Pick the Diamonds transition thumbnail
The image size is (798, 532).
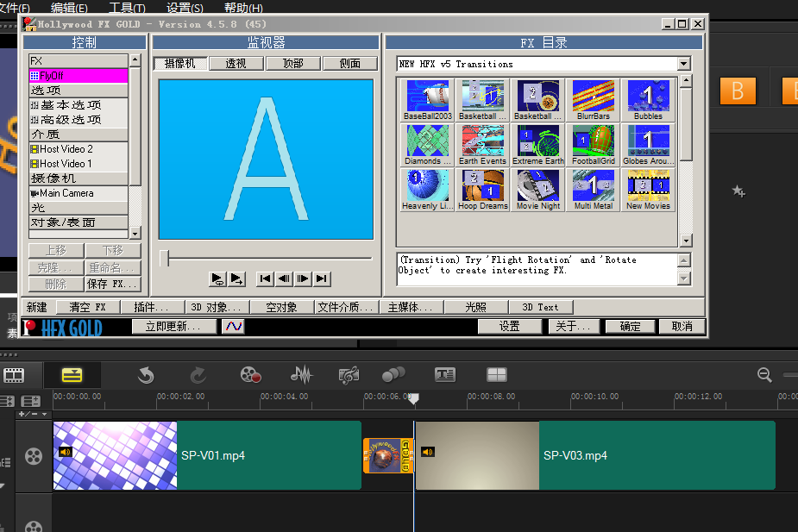tap(428, 145)
